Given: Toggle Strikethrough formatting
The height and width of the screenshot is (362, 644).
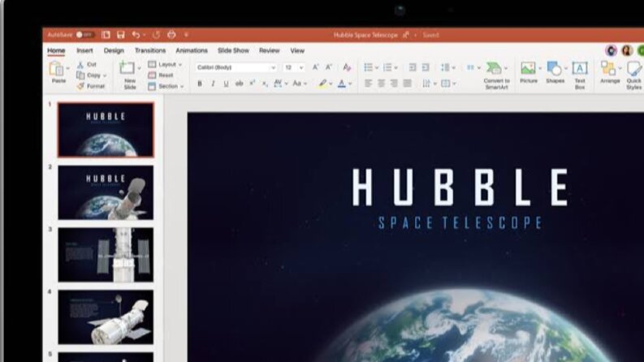Looking at the screenshot, I should [x=239, y=84].
